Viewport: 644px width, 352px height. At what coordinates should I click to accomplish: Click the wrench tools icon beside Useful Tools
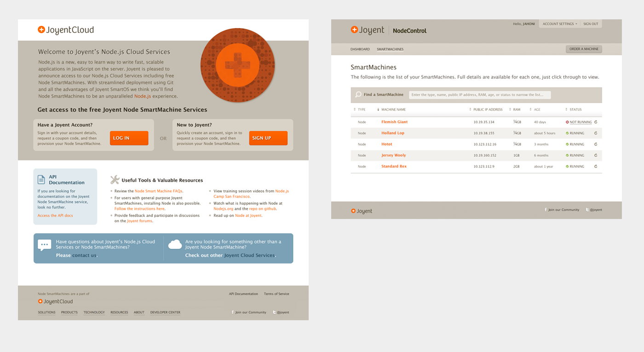click(115, 180)
